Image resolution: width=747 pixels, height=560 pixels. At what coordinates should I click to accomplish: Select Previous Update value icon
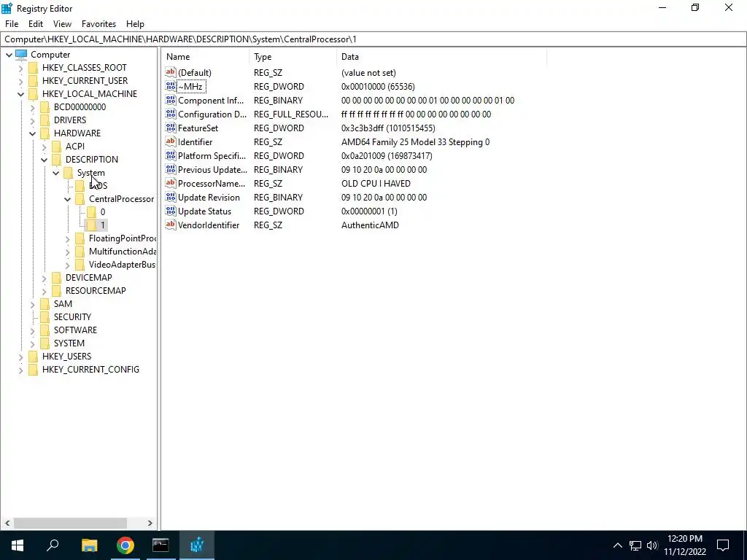tap(171, 169)
